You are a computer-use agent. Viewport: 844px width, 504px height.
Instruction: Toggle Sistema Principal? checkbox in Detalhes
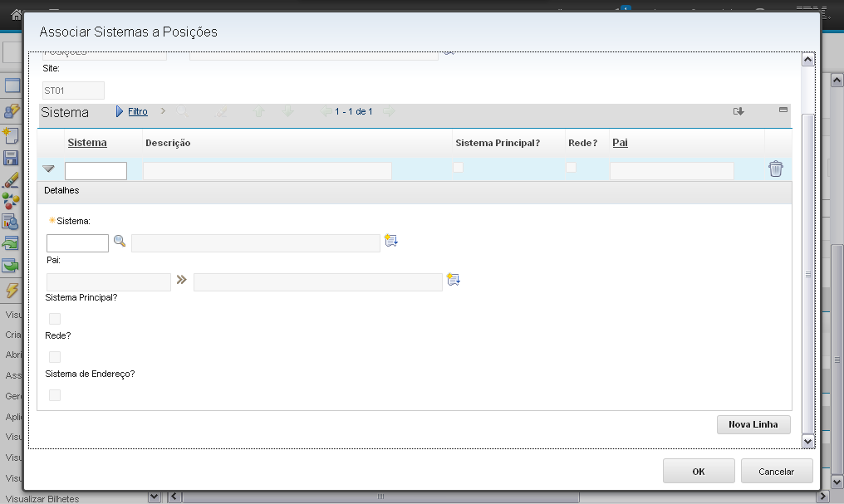coord(55,319)
